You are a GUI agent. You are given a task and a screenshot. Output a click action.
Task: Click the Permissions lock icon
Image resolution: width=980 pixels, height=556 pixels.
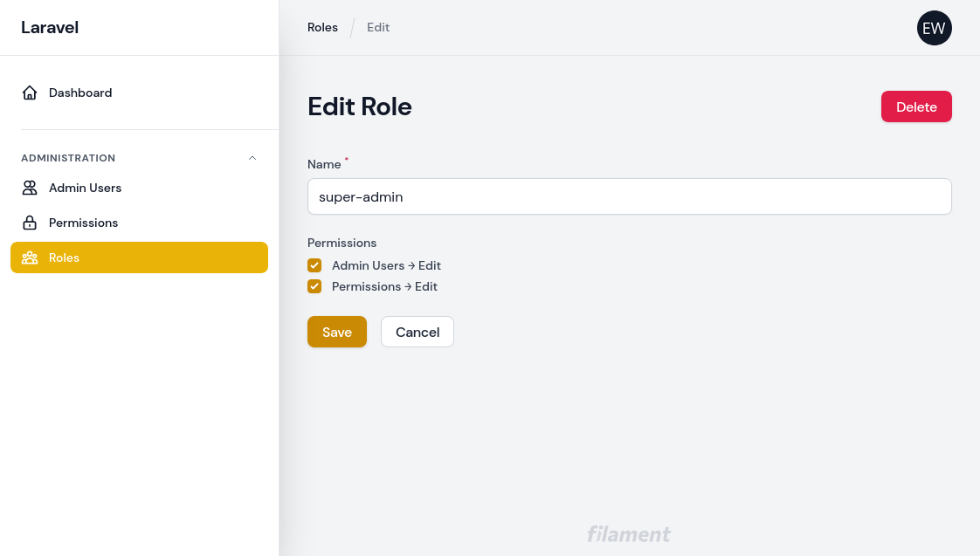(30, 223)
